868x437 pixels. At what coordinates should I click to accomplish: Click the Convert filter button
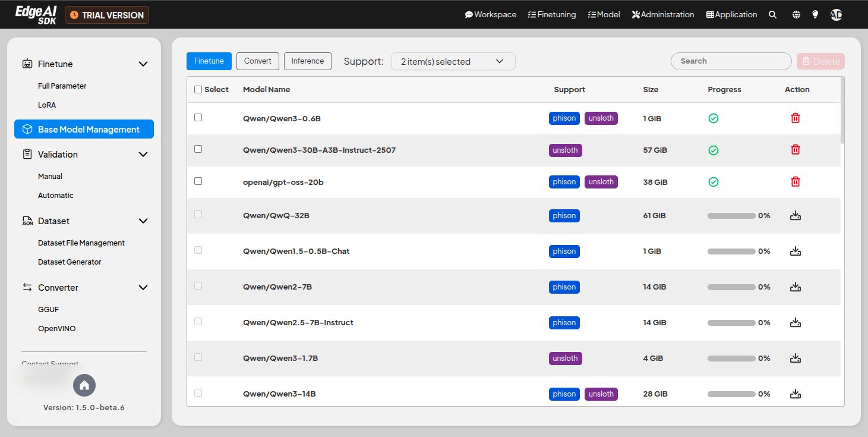pos(258,61)
